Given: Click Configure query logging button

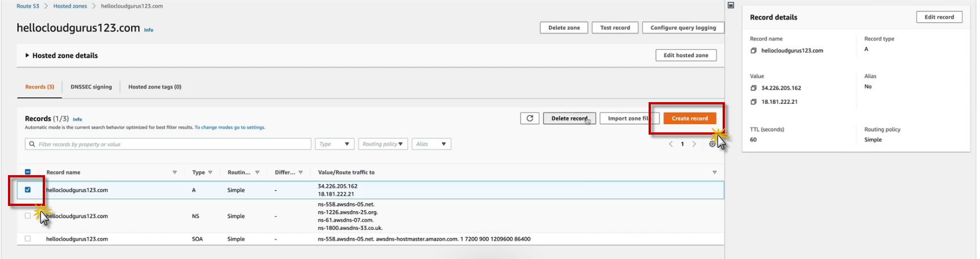Looking at the screenshot, I should click(683, 27).
